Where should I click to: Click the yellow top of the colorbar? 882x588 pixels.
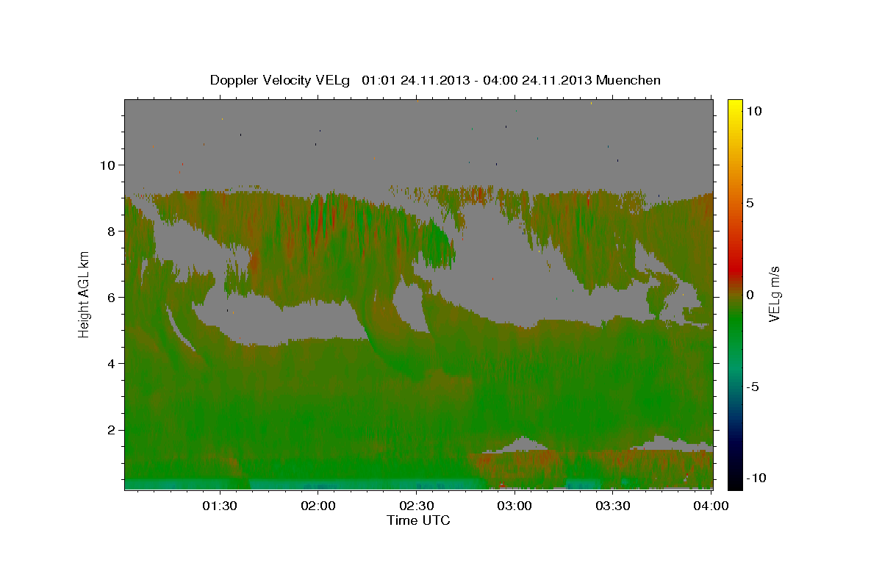coord(734,104)
